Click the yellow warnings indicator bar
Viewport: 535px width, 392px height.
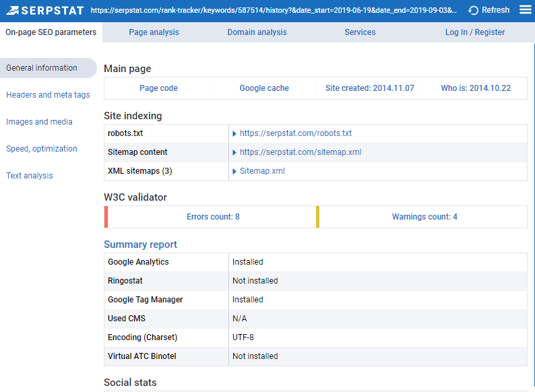317,217
